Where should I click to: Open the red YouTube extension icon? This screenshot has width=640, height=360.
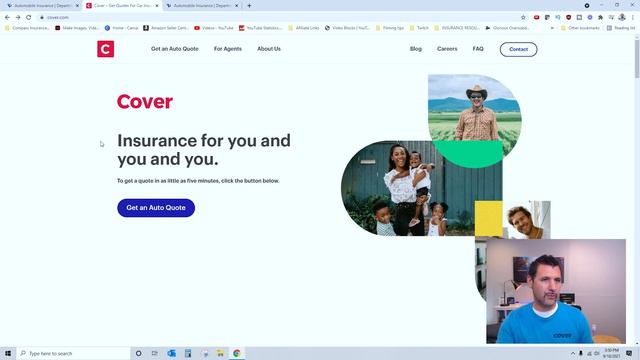click(536, 18)
